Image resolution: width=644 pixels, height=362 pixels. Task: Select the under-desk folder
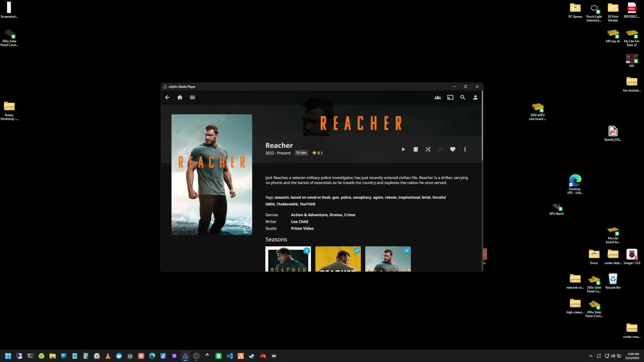[613, 256]
